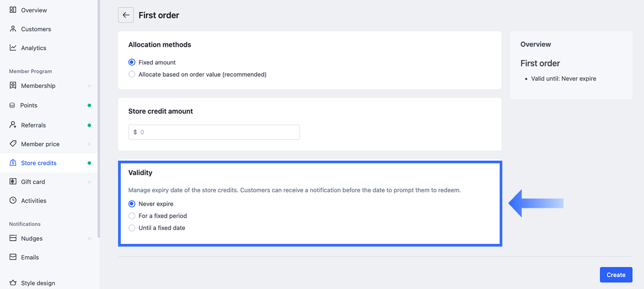Screen dimensions: 644x289
Task: Click the Membership badge icon
Action: point(13,85)
